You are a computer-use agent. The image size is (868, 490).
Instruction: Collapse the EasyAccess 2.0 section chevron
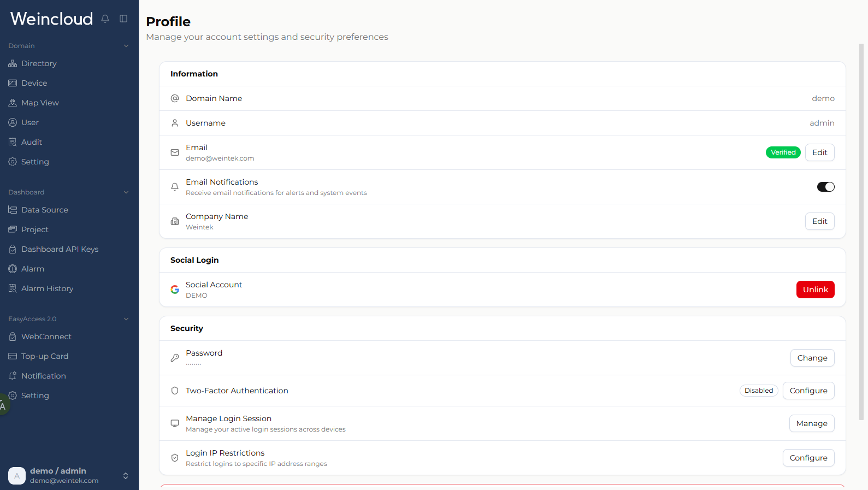click(x=126, y=319)
